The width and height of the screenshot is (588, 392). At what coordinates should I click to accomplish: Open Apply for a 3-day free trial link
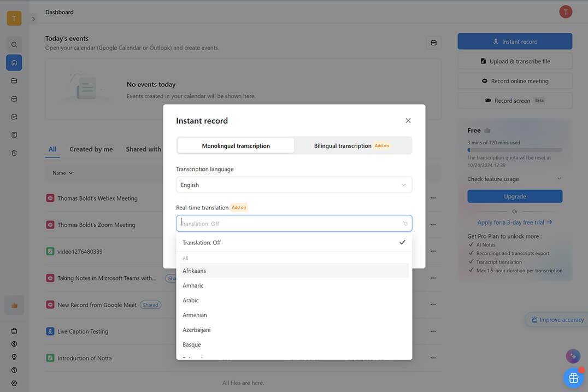click(x=515, y=223)
